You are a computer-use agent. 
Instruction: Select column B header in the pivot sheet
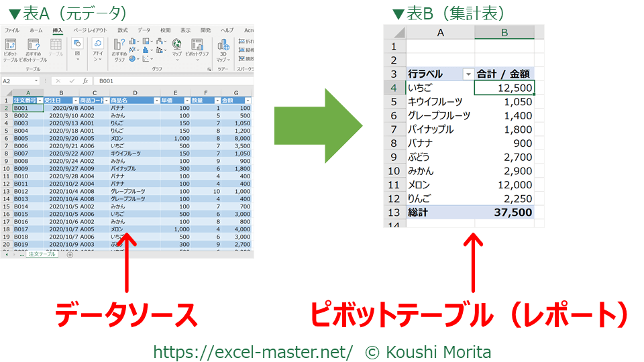pos(504,32)
